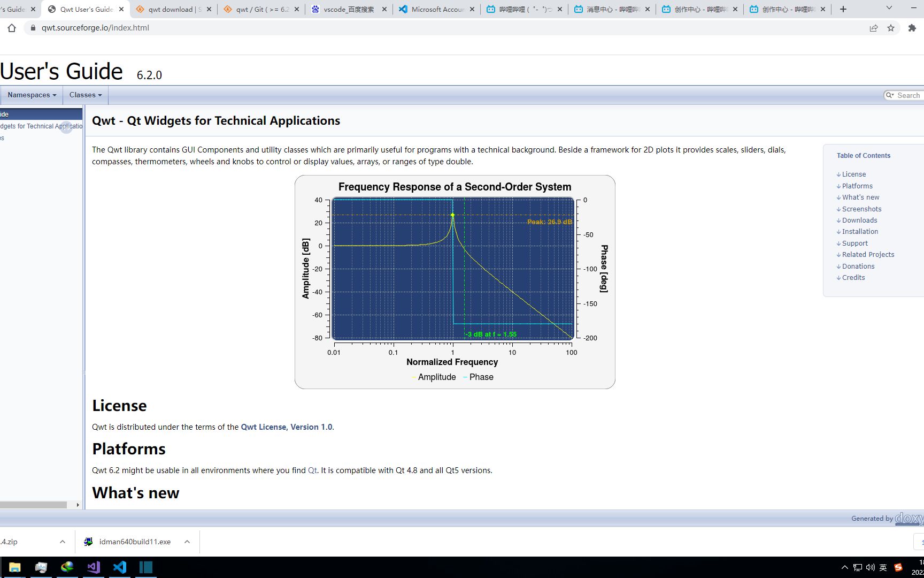Open Visual Studio Code from the taskbar
Image resolution: width=924 pixels, height=578 pixels.
tap(120, 567)
